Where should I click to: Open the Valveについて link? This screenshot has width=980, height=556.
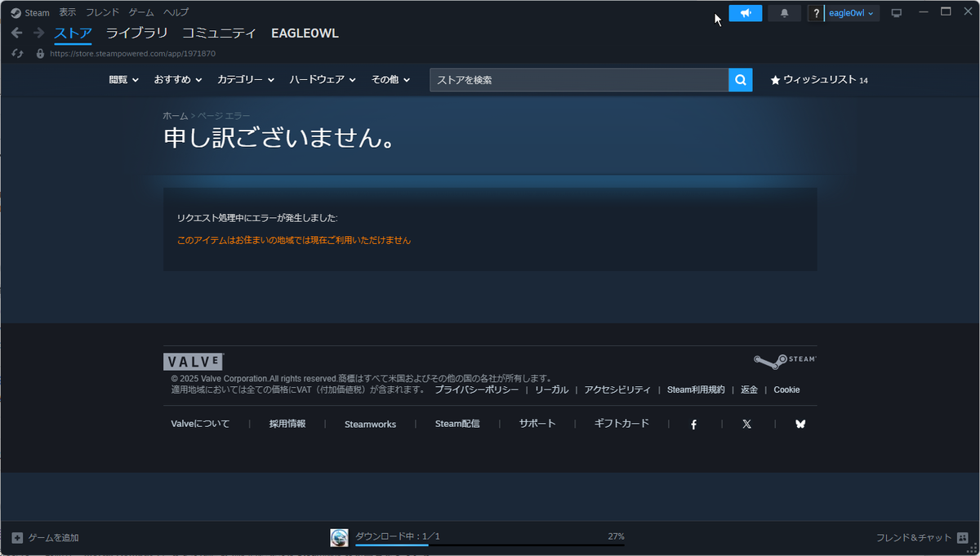(200, 424)
